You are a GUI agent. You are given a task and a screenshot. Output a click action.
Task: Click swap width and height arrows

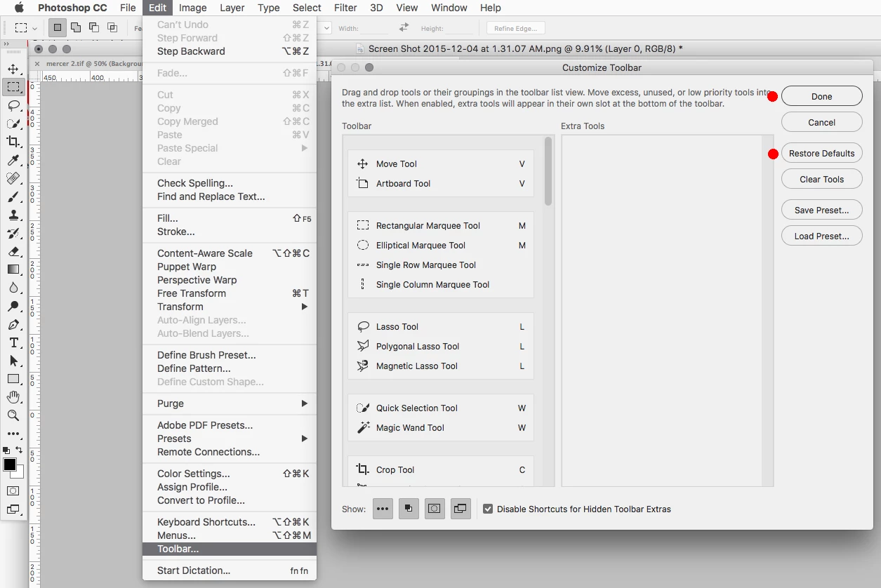point(404,27)
